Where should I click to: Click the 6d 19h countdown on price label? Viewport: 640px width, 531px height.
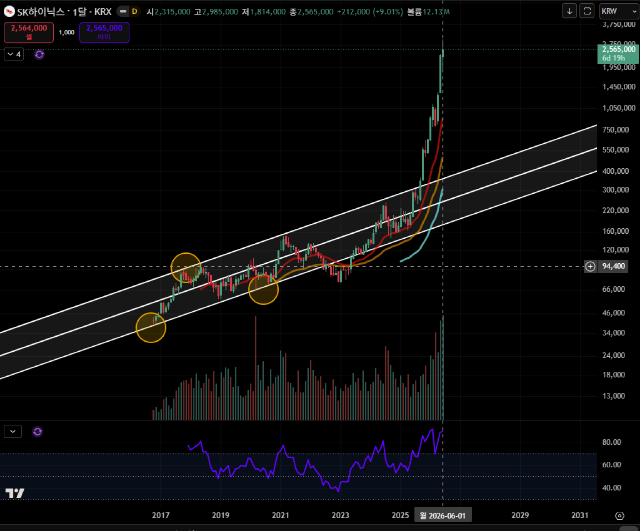tap(613, 58)
